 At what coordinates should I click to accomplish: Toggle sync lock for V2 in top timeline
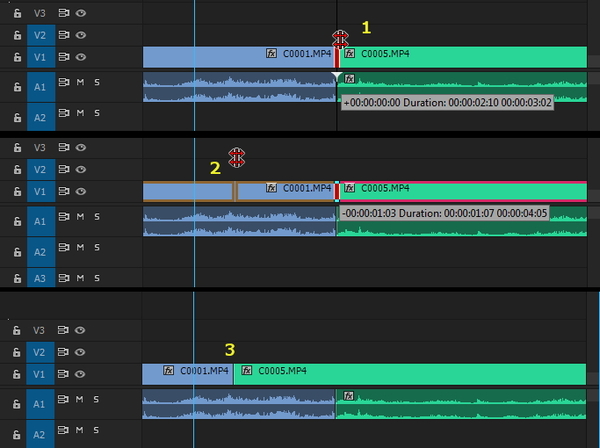tap(64, 35)
